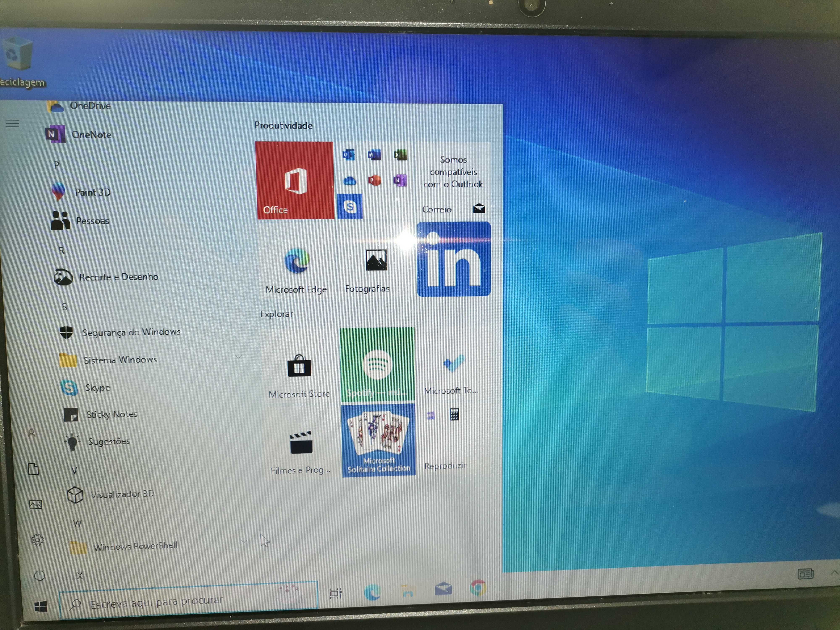Open the Microsoft To Do tile
The image size is (840, 630).
point(453,364)
